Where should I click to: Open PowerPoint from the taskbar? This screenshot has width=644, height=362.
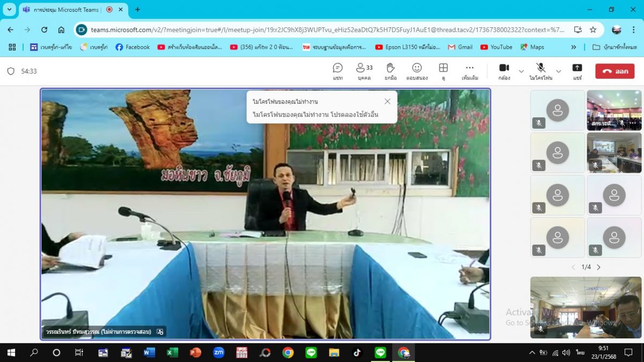click(195, 352)
